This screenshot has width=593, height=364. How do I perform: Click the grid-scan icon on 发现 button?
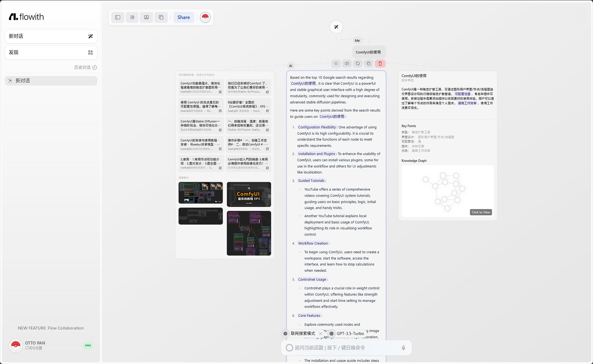point(90,53)
